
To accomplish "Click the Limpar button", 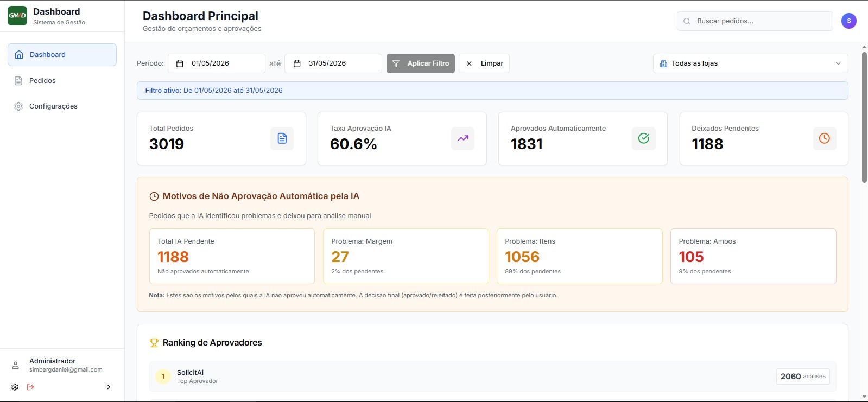I will pyautogui.click(x=484, y=63).
